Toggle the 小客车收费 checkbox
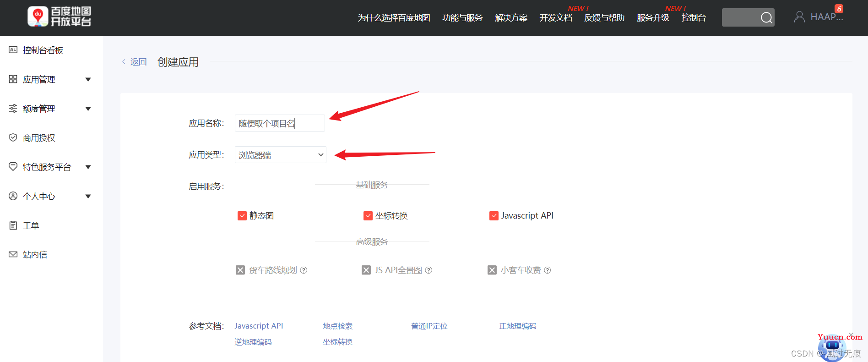 coord(492,270)
